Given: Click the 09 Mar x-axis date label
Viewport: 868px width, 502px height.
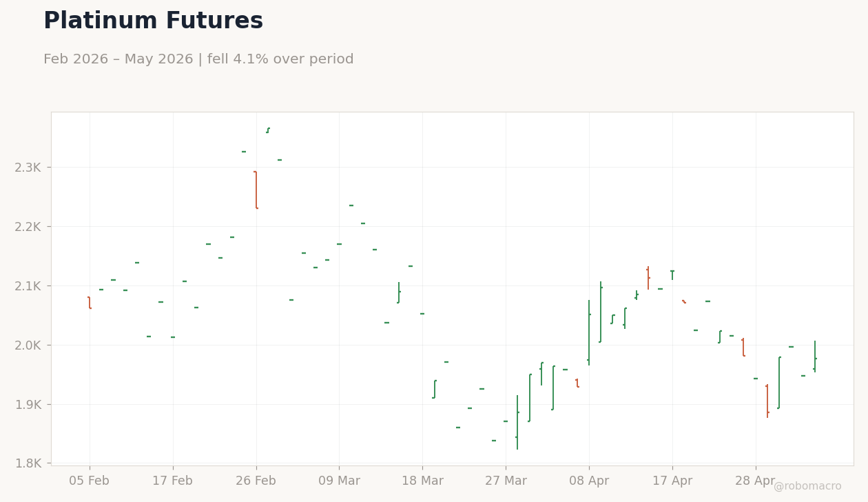Looking at the screenshot, I should 339,481.
